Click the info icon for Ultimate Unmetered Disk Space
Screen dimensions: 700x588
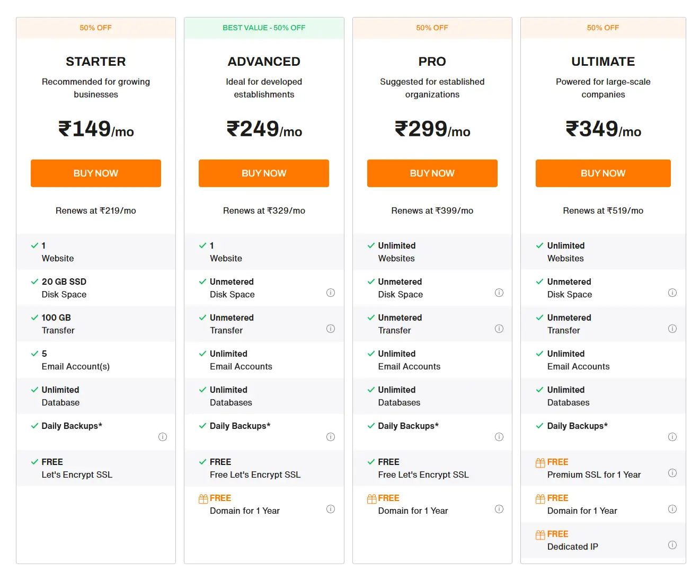tap(672, 293)
